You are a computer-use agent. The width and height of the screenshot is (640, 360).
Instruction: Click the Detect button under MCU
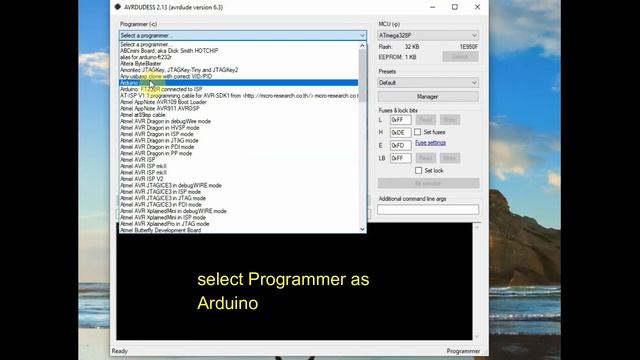[x=460, y=57]
